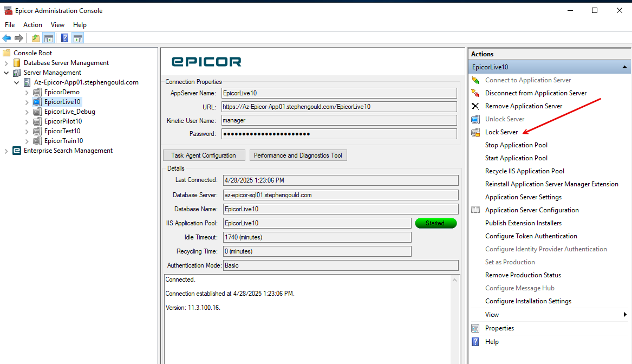Click Start Application Pool action
The height and width of the screenshot is (364, 632).
click(516, 158)
